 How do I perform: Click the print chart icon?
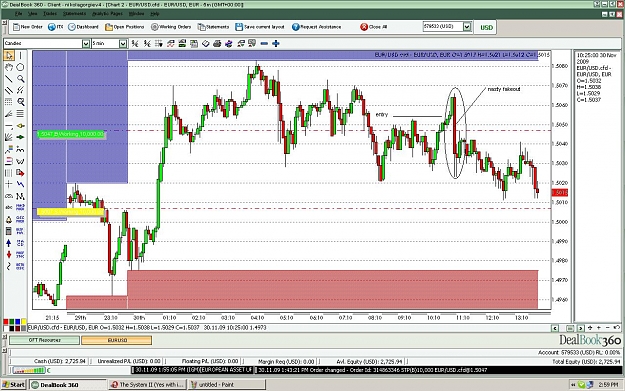[x=217, y=43]
